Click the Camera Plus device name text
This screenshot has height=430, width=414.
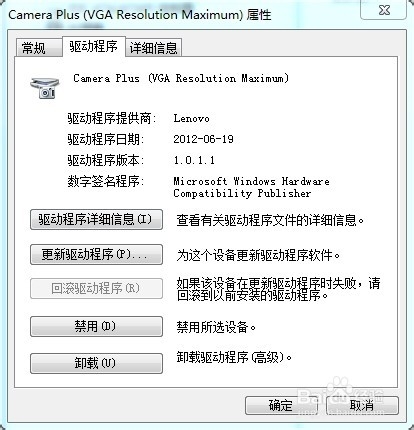tap(181, 79)
